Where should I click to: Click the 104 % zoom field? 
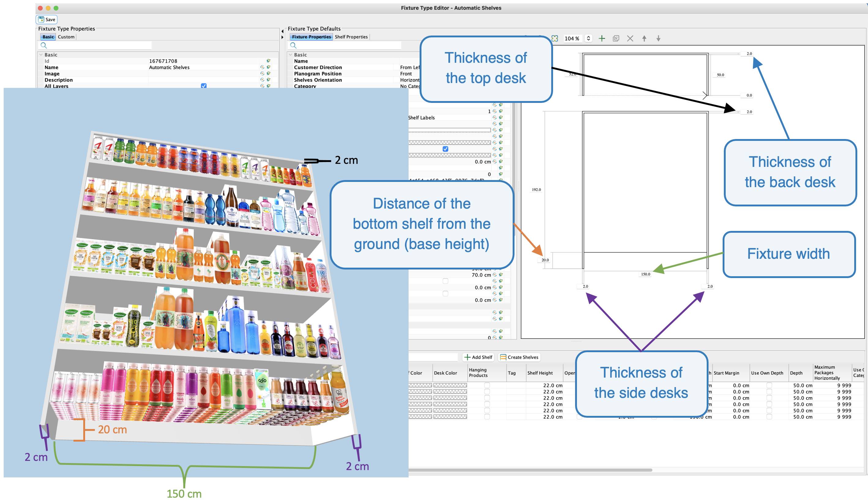[572, 39]
